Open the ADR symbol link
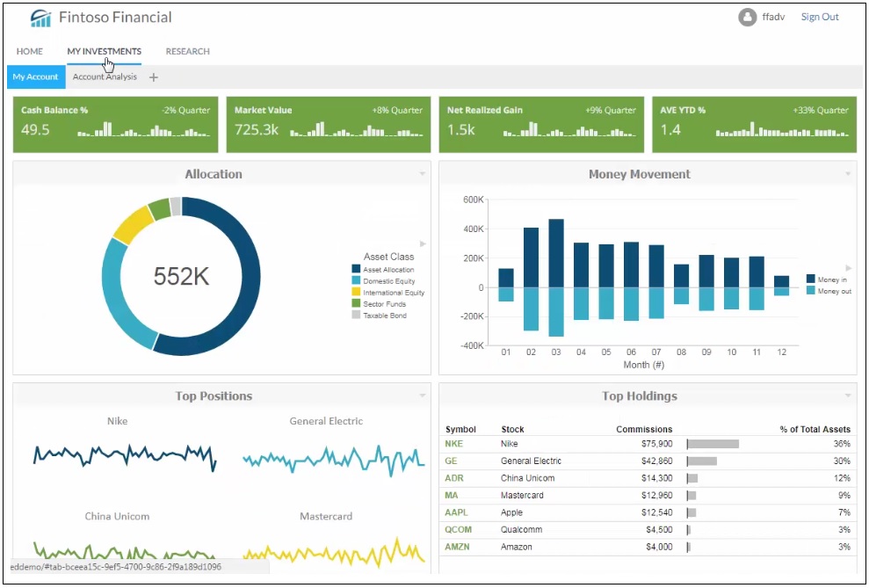 pyautogui.click(x=453, y=478)
